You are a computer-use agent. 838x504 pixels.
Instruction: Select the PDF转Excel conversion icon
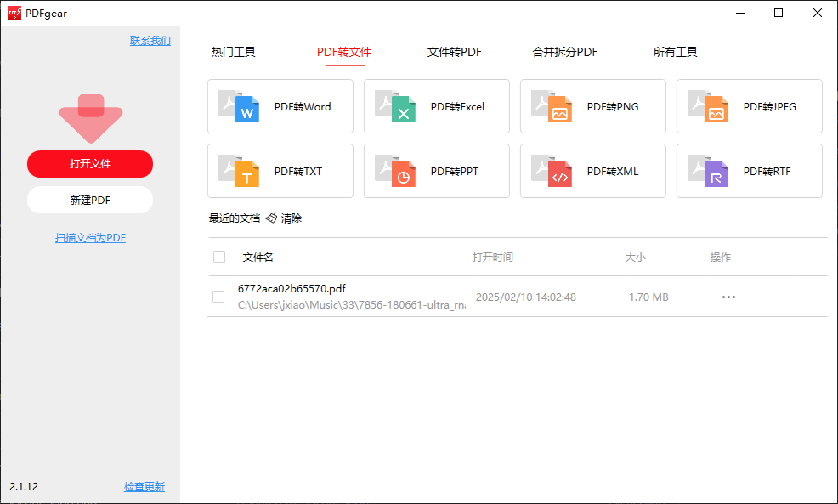pyautogui.click(x=395, y=107)
